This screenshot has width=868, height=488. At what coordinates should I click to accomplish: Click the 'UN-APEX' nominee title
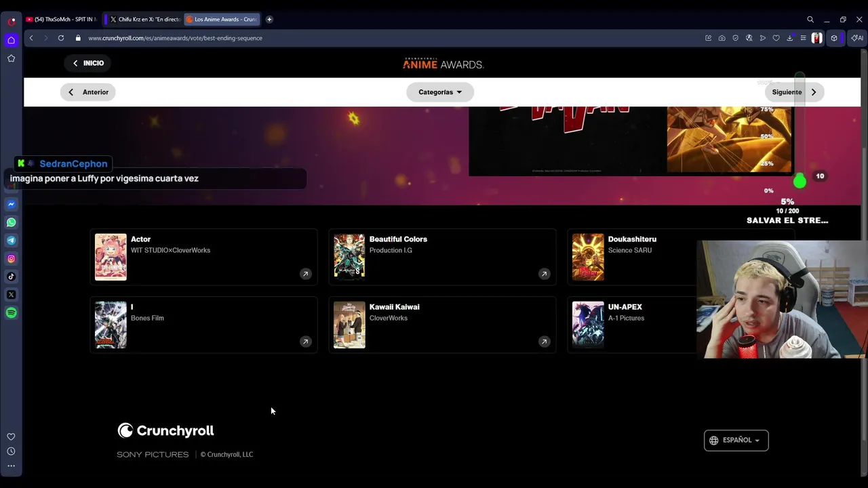(625, 307)
